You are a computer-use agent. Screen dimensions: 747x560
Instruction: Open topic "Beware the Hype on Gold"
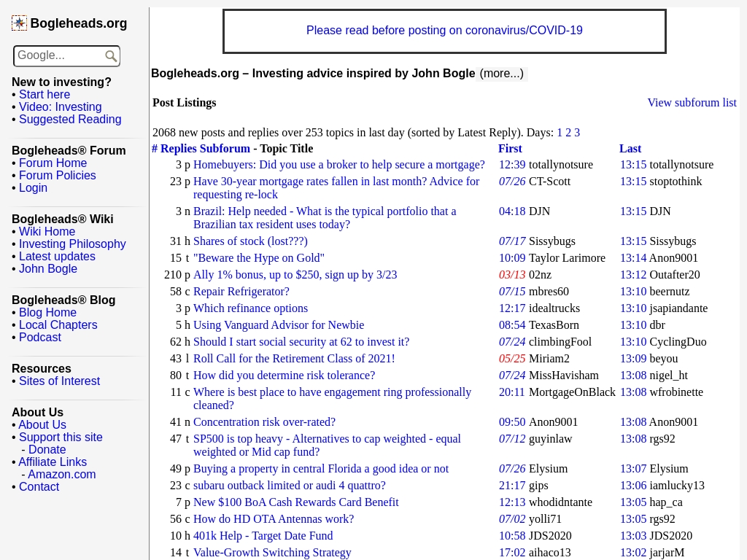pos(259,258)
